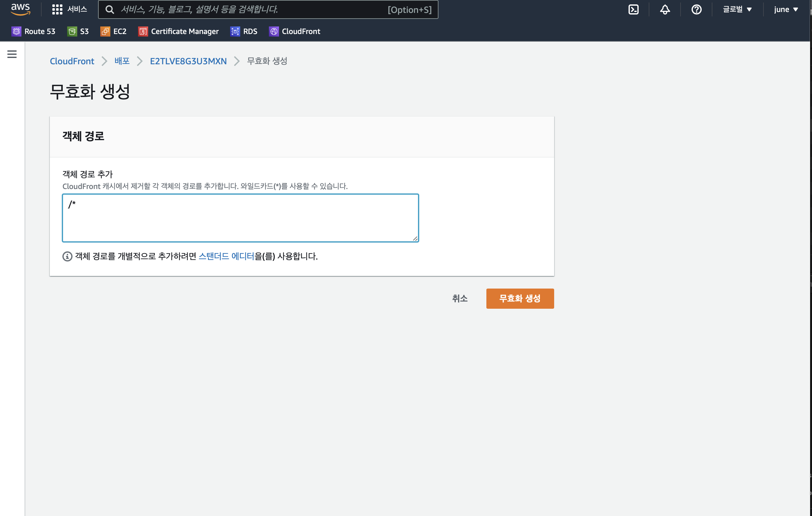The width and height of the screenshot is (812, 516).
Task: Open the RDS favorites shortcut
Action: coord(244,31)
